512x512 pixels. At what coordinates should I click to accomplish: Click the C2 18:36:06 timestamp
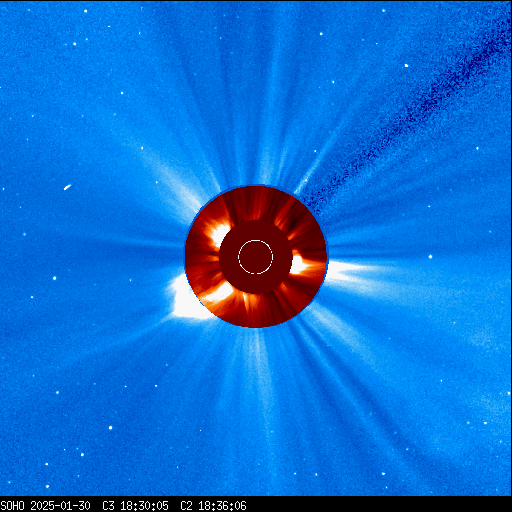coord(213,506)
